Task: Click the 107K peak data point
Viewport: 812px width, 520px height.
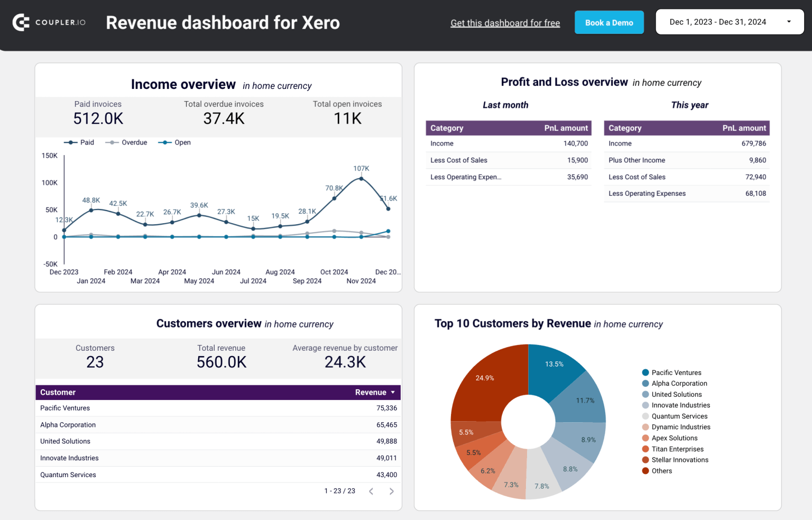Action: 361,179
